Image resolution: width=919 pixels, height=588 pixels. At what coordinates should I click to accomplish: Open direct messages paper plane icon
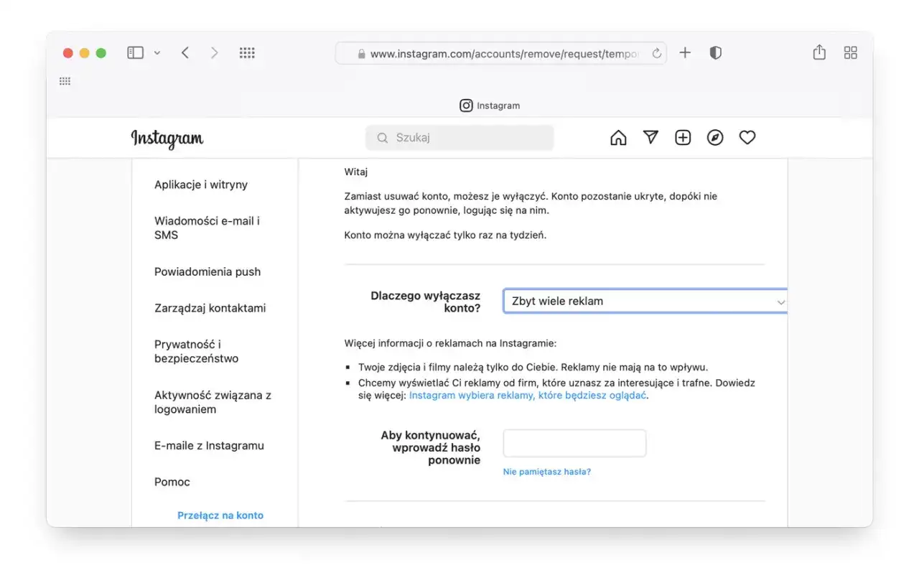click(650, 138)
